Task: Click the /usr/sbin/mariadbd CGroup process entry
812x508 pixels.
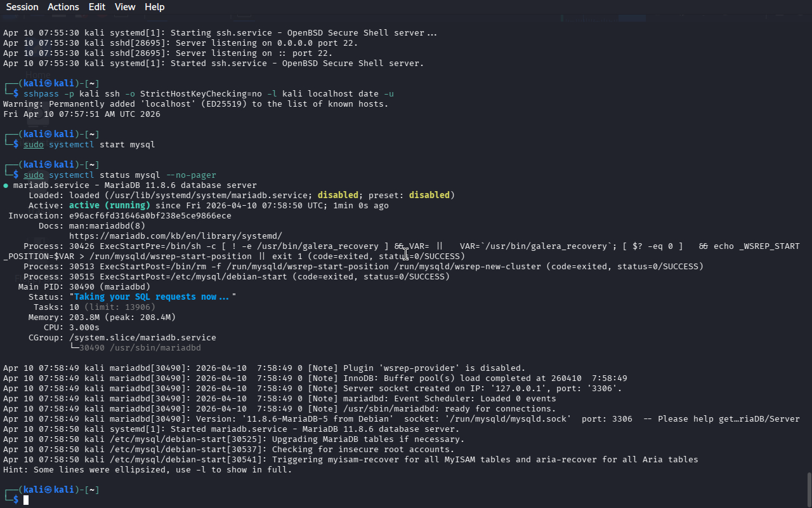Action: click(x=140, y=348)
